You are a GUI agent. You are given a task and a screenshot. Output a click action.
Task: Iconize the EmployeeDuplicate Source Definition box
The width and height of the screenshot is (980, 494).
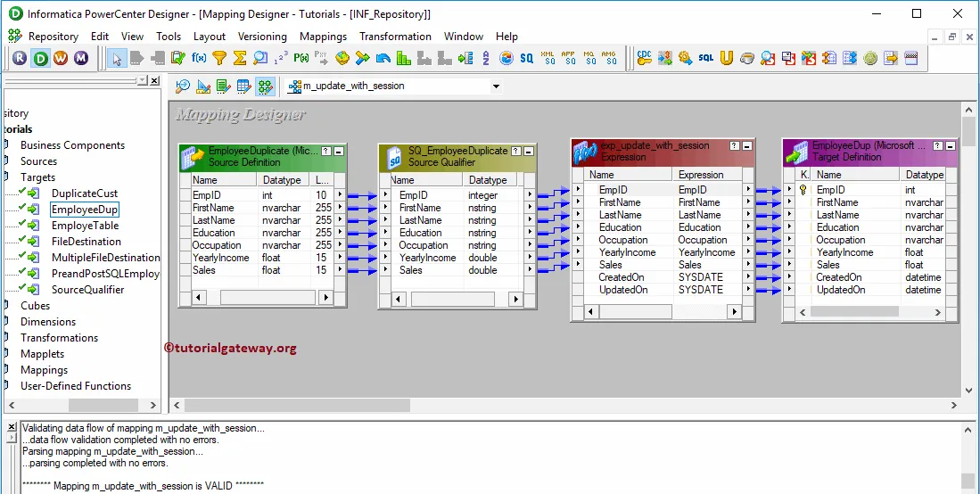tap(339, 152)
